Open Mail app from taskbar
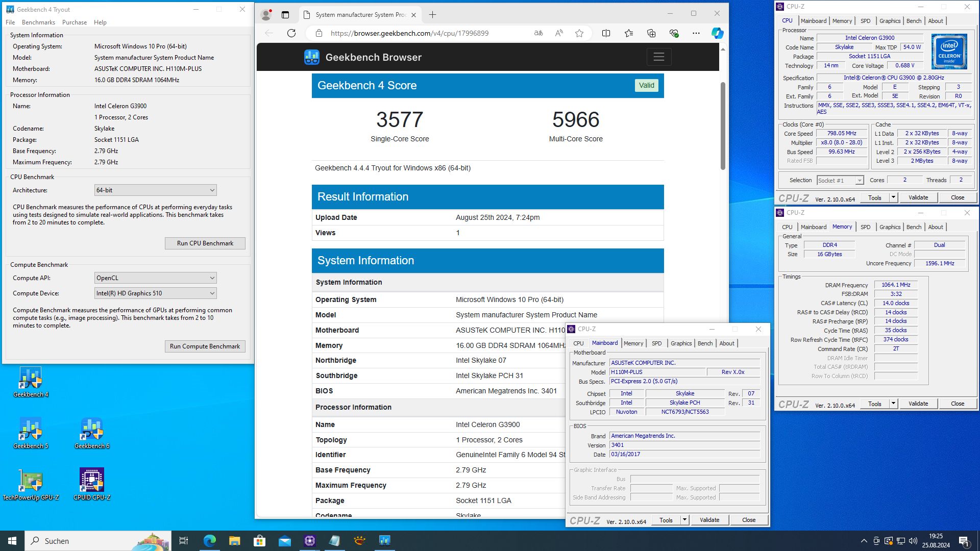The height and width of the screenshot is (551, 980). 285,541
